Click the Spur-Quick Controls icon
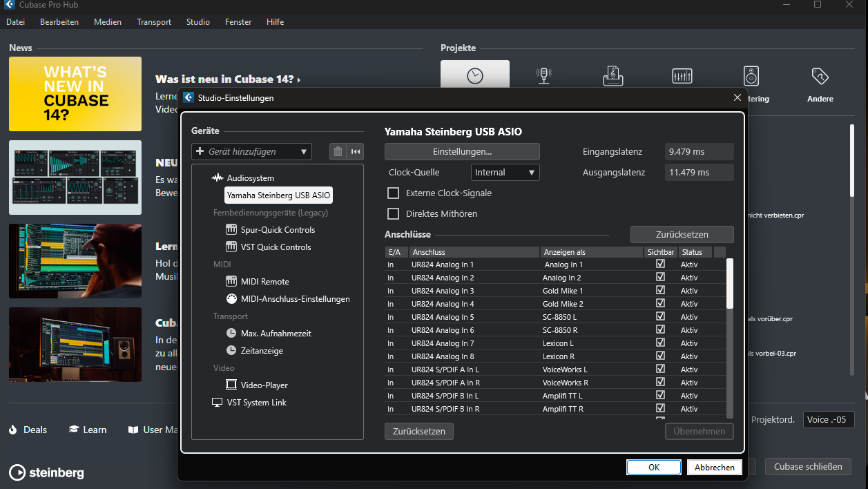This screenshot has height=489, width=868. 231,229
